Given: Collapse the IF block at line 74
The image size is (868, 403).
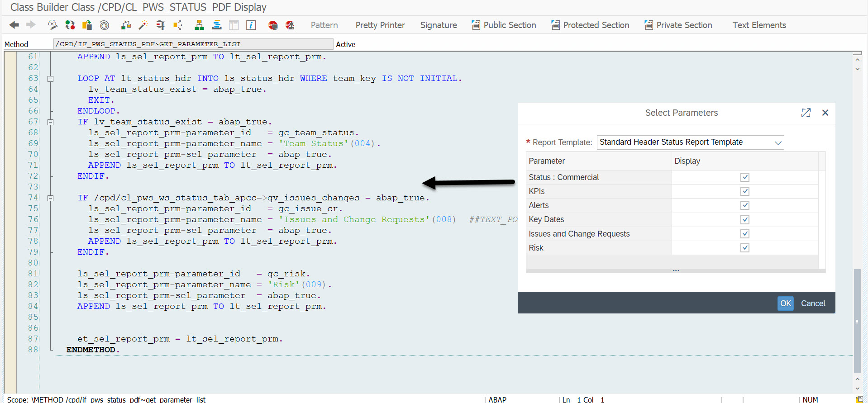Looking at the screenshot, I should pos(51,198).
